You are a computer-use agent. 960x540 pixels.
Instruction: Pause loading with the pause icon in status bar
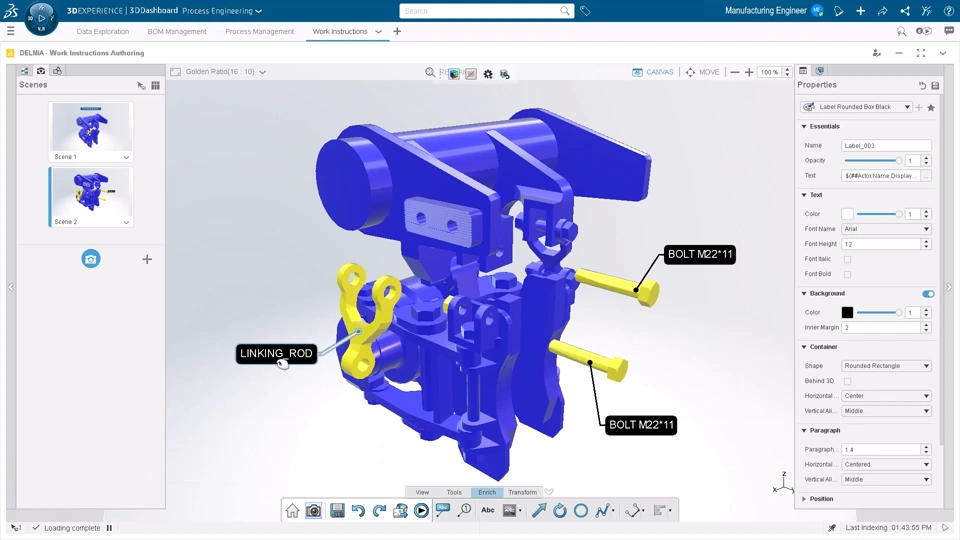pyautogui.click(x=110, y=528)
